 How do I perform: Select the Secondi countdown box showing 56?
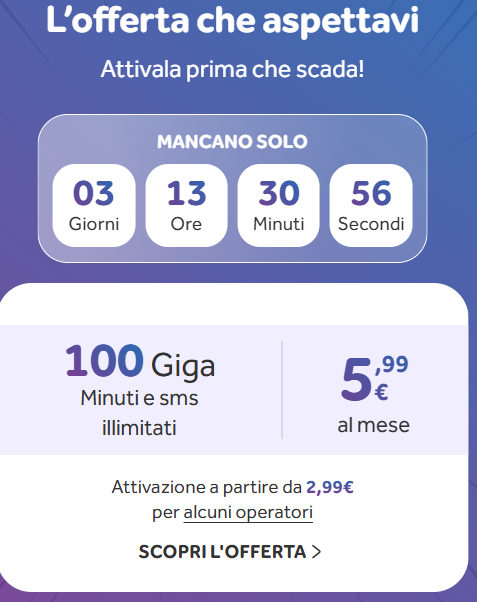tap(371, 205)
